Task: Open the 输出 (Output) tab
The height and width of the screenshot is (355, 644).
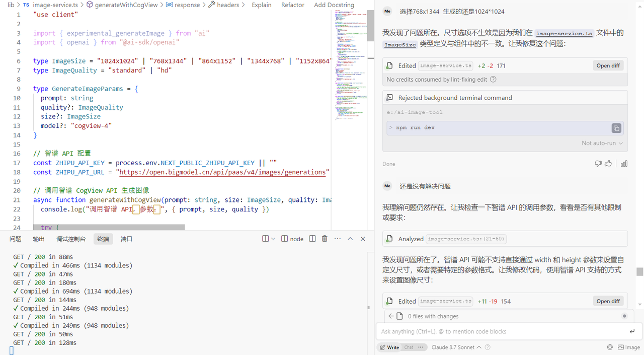Action: (39, 239)
